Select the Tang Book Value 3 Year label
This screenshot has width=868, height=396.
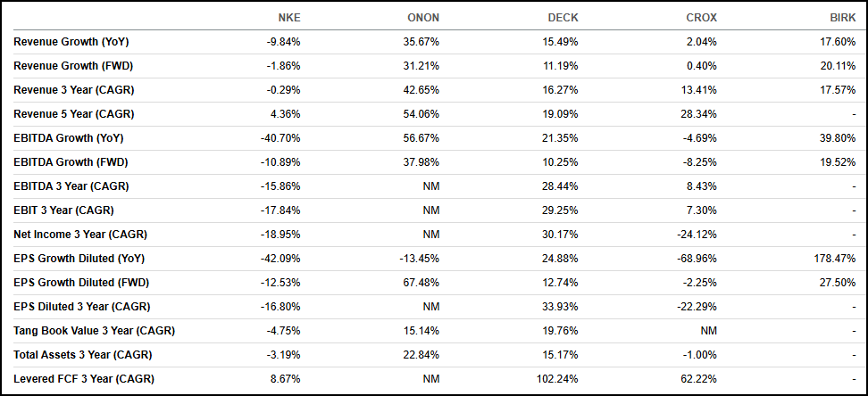coord(94,331)
